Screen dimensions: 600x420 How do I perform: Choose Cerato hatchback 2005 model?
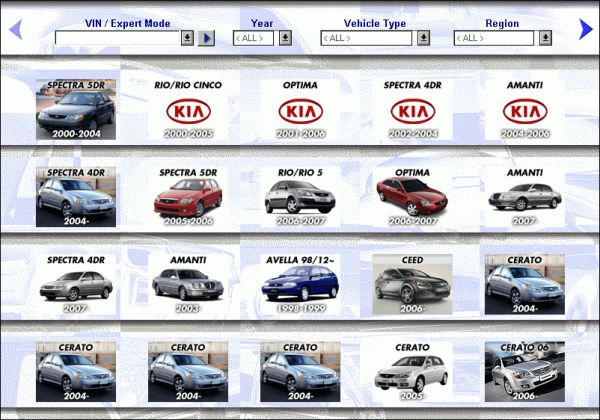[412, 371]
